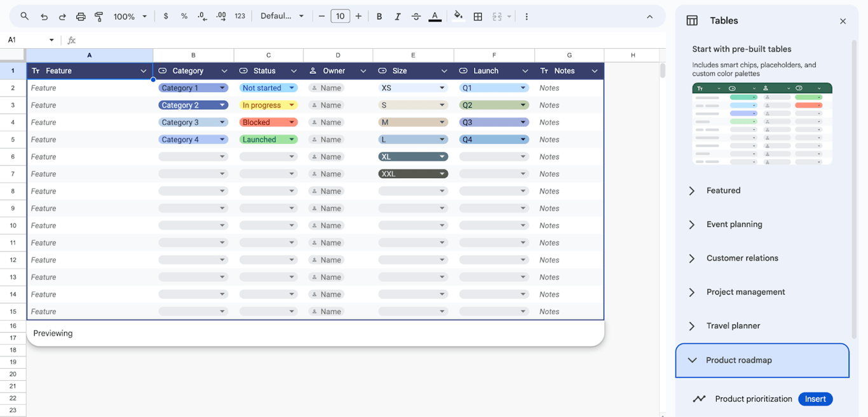This screenshot has height=417, width=868.
Task: Select the Paint format roller icon
Action: pyautogui.click(x=99, y=17)
